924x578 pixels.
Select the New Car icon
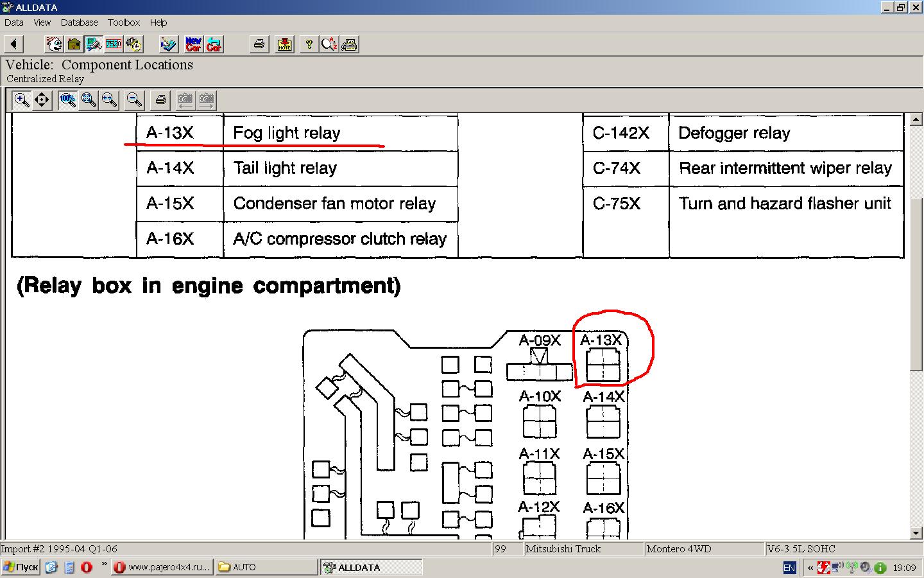coord(193,44)
